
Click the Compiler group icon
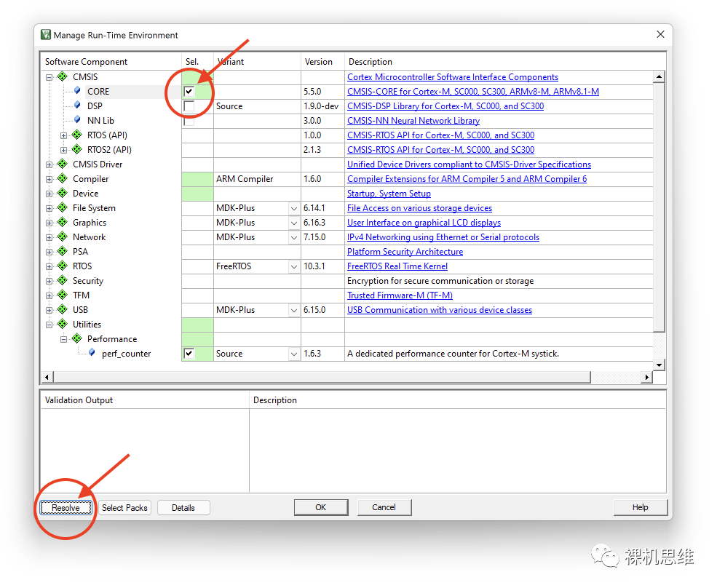(62, 178)
